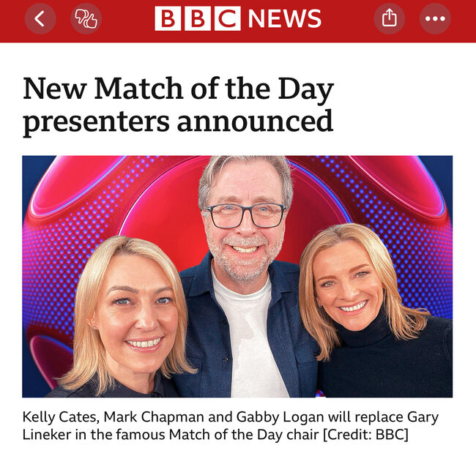Tap the woman in the black turtleneck
This screenshot has height=456, width=476.
tap(372, 313)
